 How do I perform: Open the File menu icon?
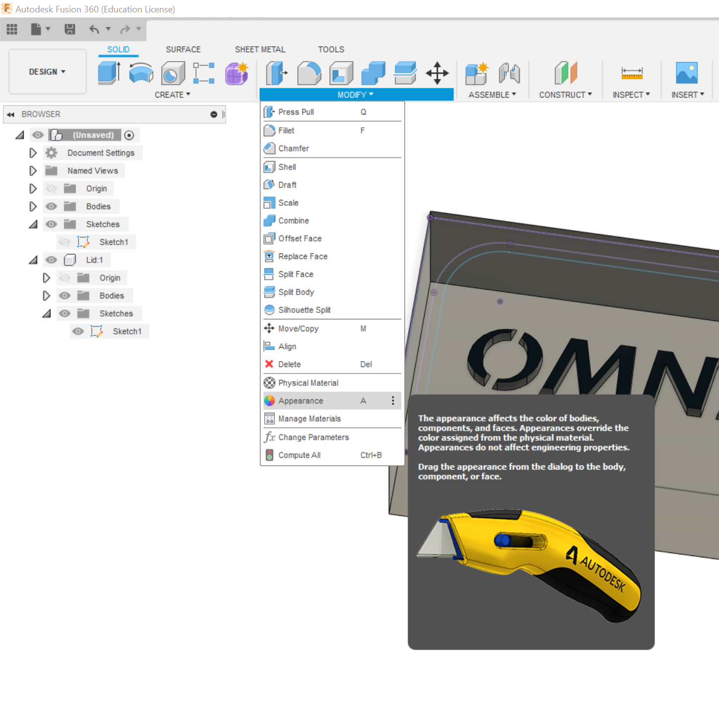[x=36, y=29]
